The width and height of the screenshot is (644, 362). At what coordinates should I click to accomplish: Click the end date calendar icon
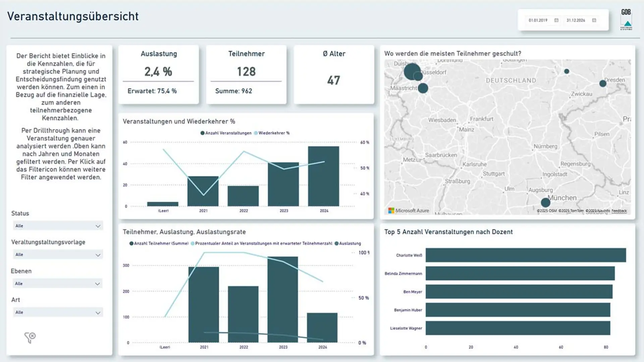click(595, 20)
